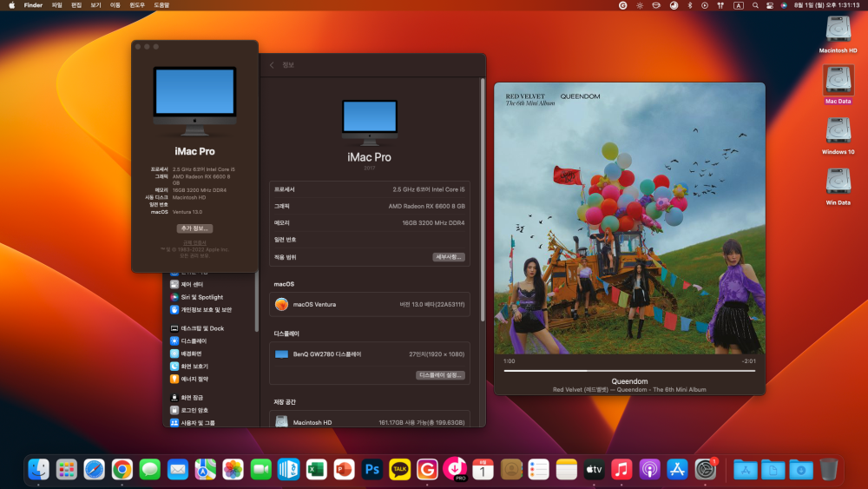Open 디스플레이 in the settings sidebar

188,341
